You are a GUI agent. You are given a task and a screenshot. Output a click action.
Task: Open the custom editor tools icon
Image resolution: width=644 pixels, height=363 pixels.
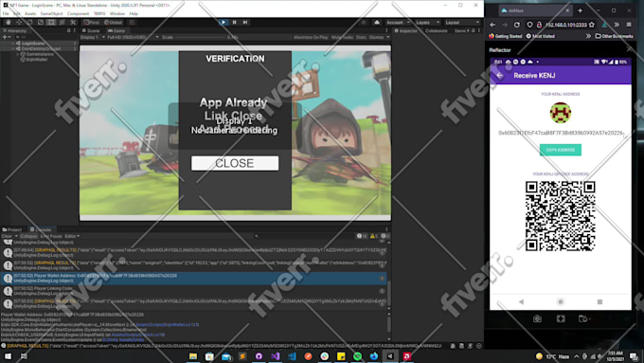coord(73,22)
